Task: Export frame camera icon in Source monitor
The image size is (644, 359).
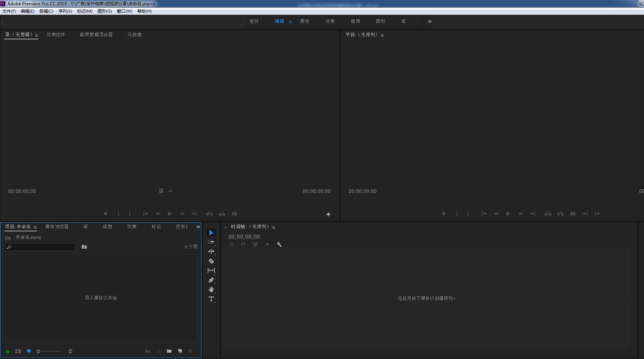Action: [235, 214]
